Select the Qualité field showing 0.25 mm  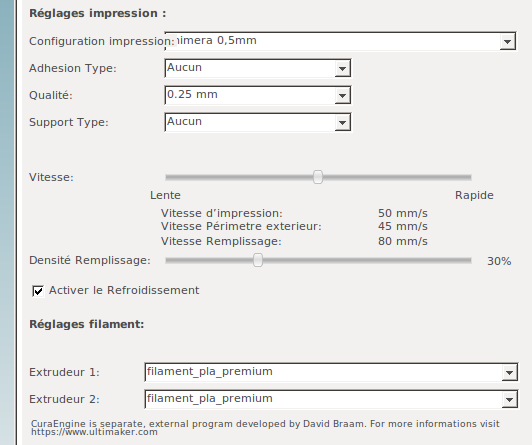click(250, 95)
